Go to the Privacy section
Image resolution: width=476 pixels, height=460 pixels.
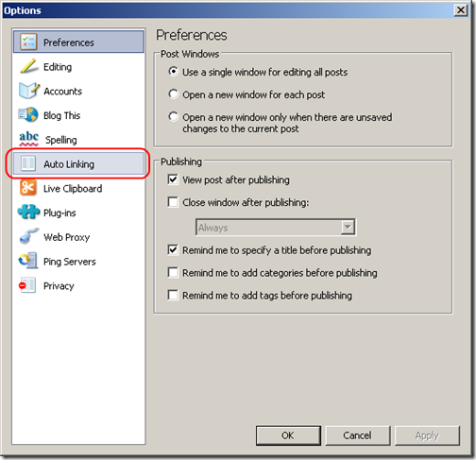point(59,286)
